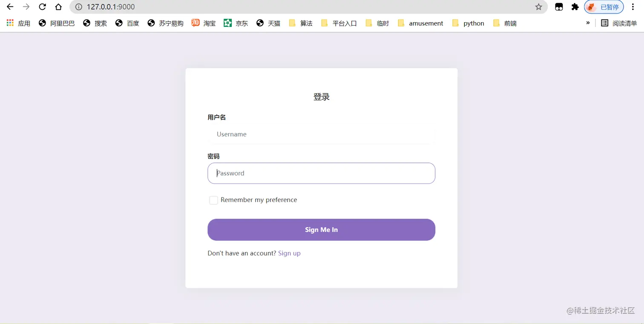Expand the hidden bookmarks chevron
The image size is (644, 324).
point(588,23)
